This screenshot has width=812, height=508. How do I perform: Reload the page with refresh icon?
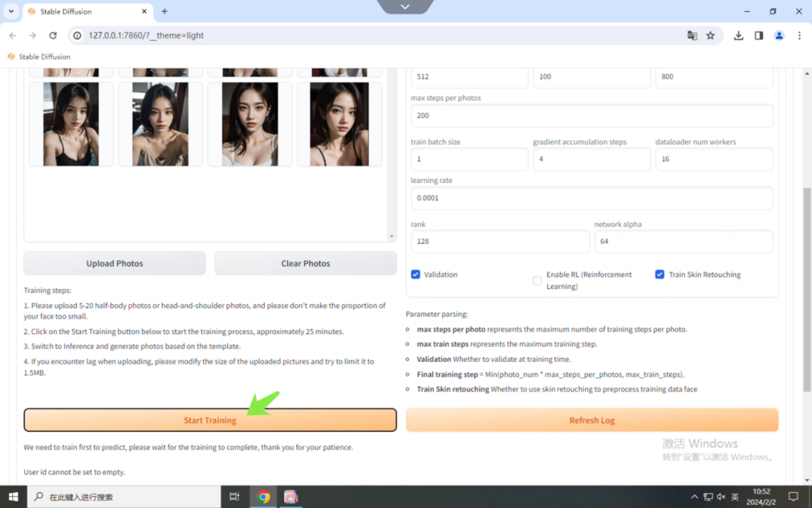point(53,35)
